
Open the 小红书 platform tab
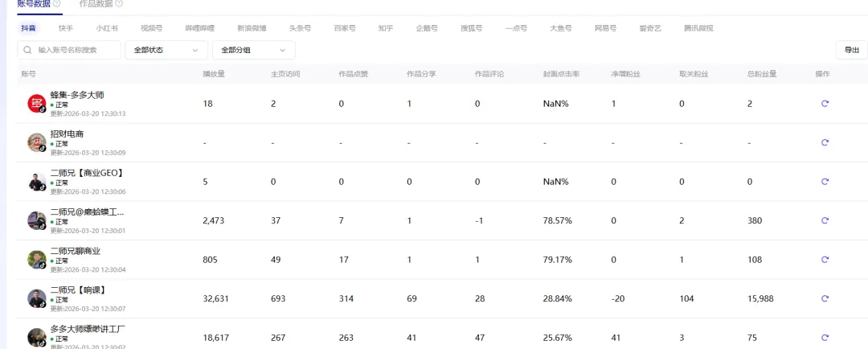107,28
